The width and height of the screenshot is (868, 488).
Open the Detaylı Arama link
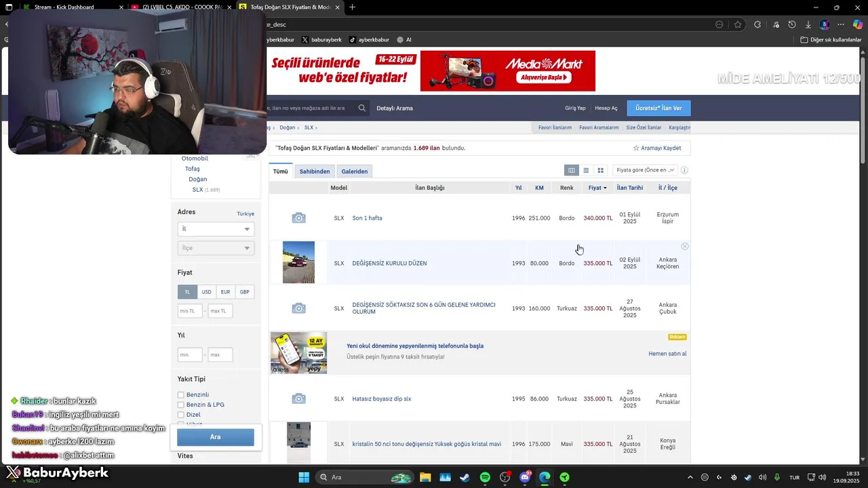click(x=395, y=108)
